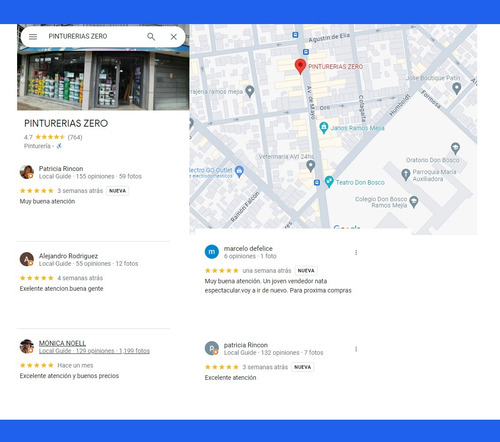Click the Agustin de Elia street label
The height and width of the screenshot is (442, 500).
(329, 38)
